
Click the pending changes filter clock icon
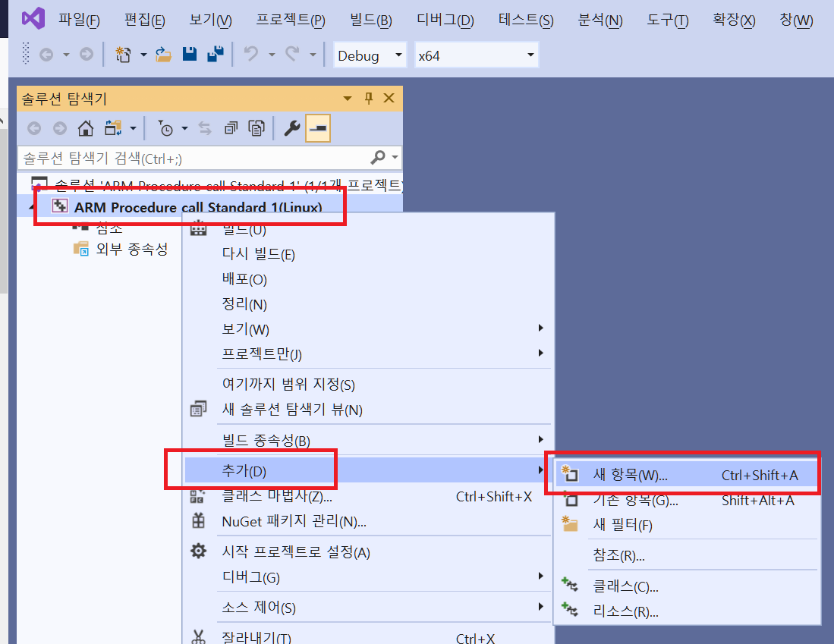pos(165,128)
